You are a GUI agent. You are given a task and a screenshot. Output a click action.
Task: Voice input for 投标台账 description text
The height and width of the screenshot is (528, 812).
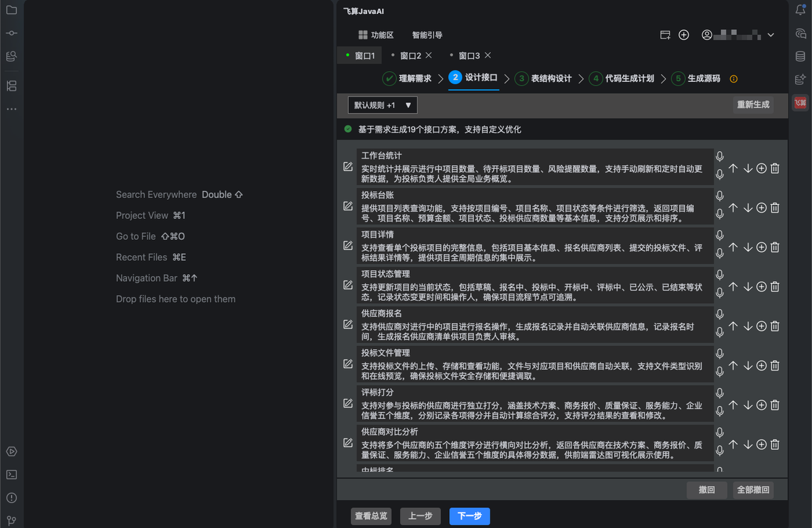pyautogui.click(x=719, y=214)
